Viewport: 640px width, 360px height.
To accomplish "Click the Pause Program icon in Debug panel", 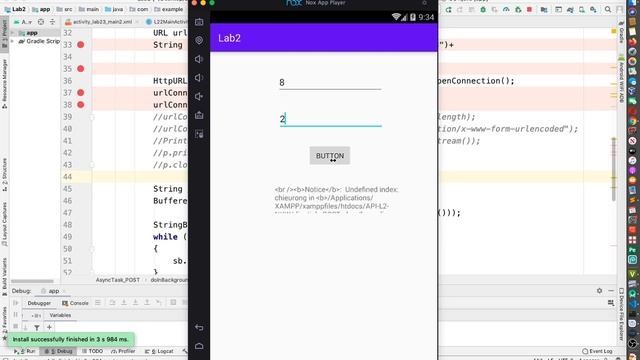I will (x=16, y=315).
